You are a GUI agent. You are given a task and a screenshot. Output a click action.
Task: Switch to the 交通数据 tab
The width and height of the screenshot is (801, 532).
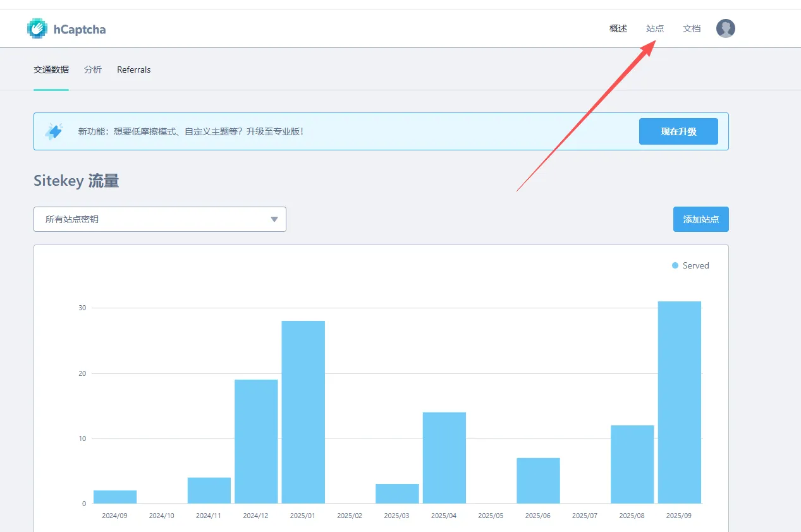click(x=51, y=70)
